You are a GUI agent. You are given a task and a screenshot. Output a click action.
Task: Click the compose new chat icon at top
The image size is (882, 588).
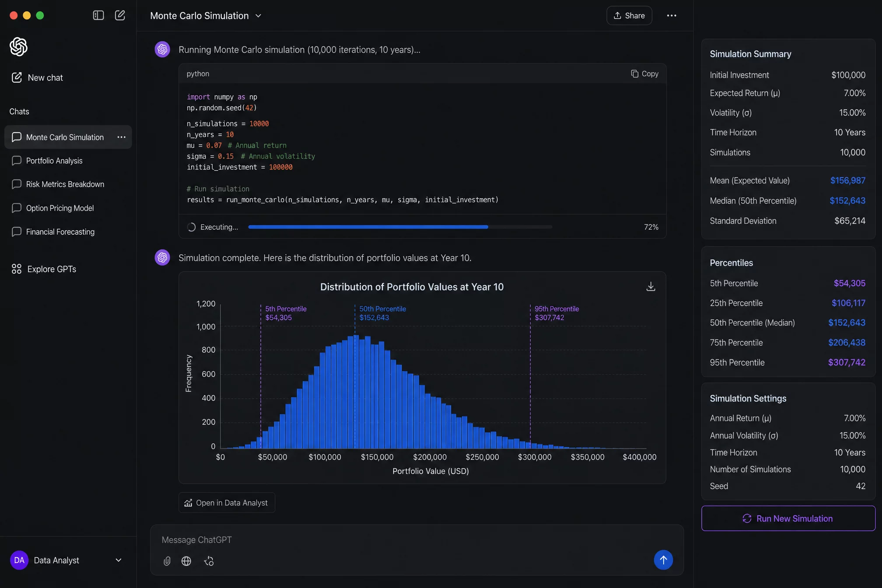point(120,15)
